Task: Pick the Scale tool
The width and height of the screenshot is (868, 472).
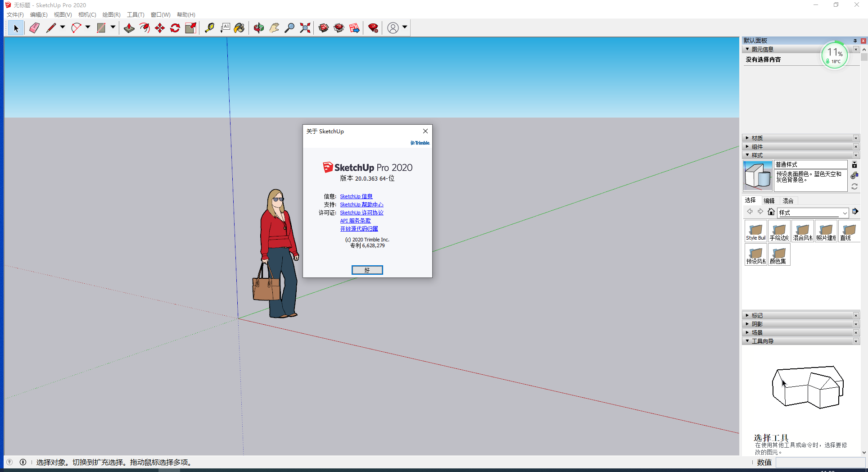Action: pyautogui.click(x=191, y=28)
